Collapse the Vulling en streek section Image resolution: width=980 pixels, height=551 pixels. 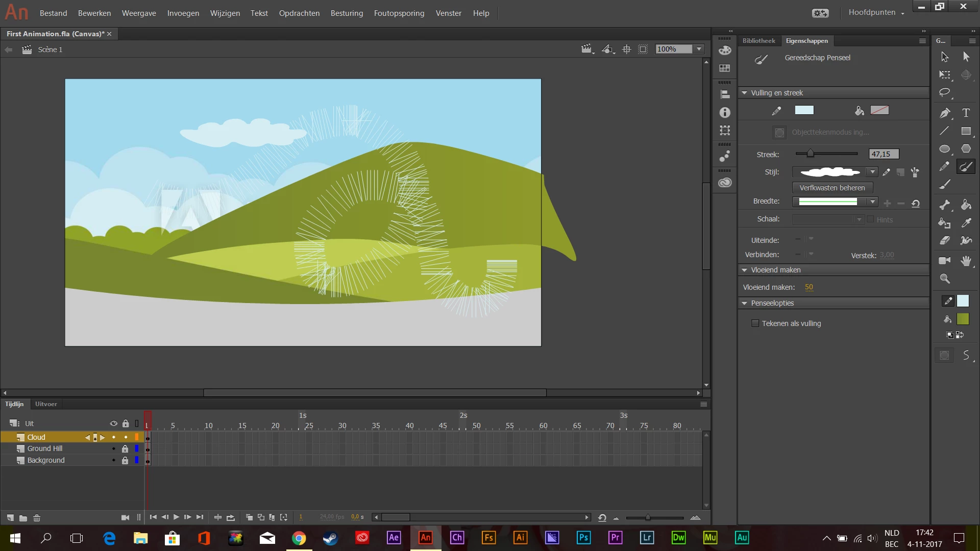(x=745, y=93)
